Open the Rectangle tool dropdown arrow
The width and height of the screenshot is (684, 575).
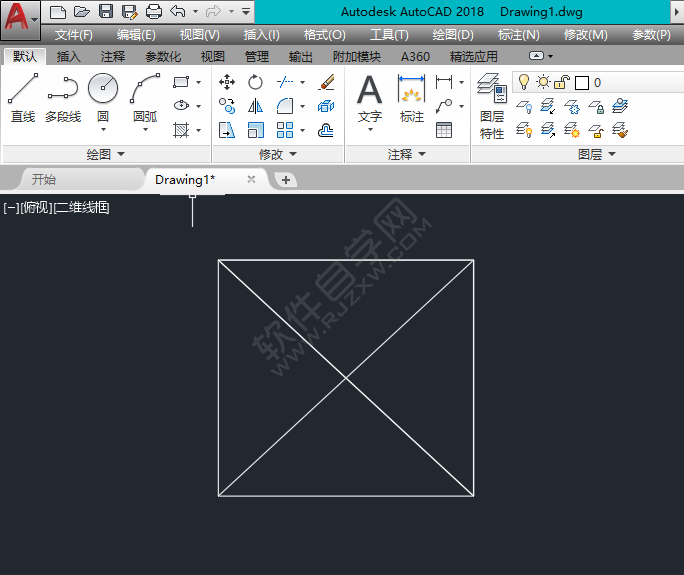tap(198, 82)
